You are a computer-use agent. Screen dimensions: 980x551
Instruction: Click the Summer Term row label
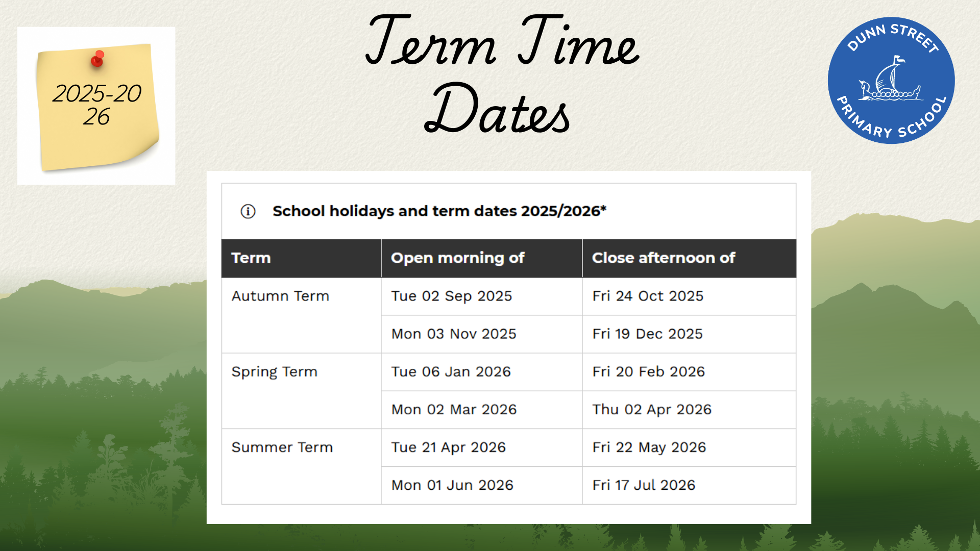point(282,447)
